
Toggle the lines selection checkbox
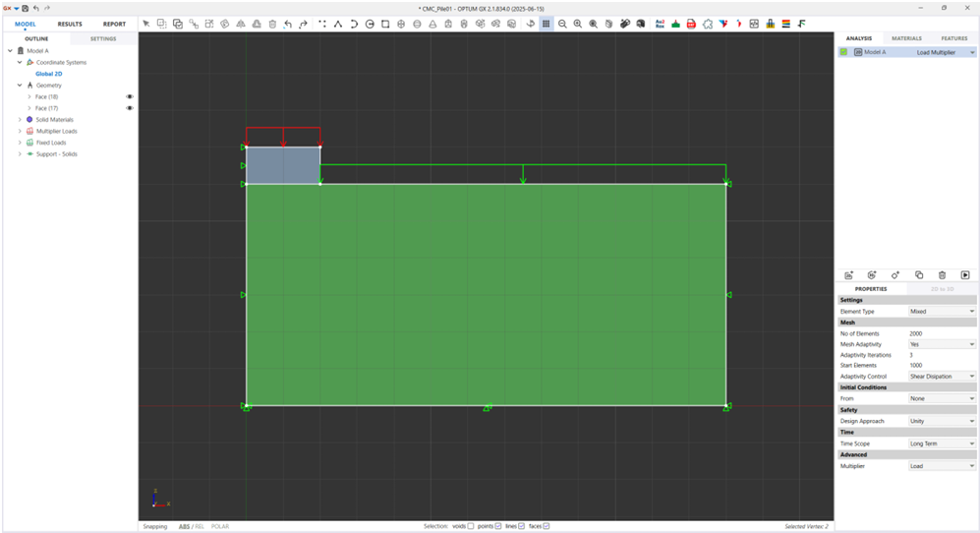pyautogui.click(x=521, y=526)
